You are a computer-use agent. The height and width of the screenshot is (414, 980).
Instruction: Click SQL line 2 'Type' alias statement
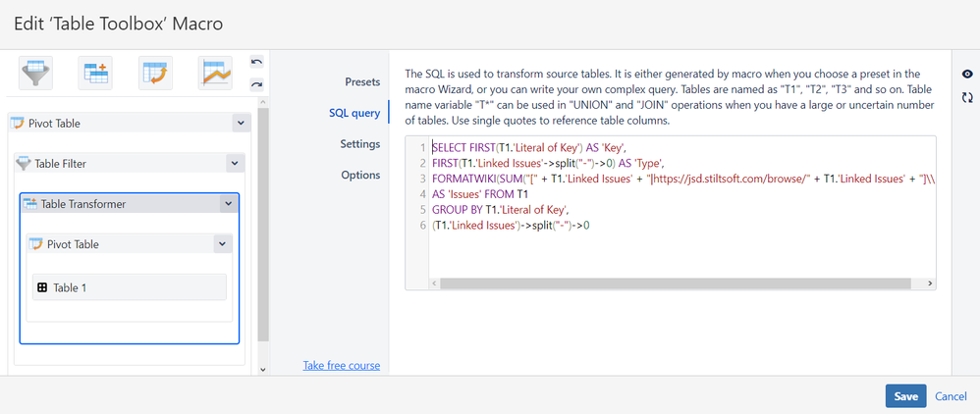click(x=547, y=164)
